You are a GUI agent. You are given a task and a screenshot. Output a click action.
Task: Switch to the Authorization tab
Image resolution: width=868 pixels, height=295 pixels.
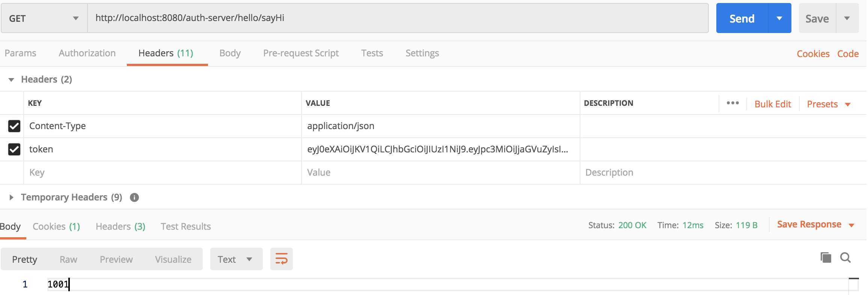coord(87,53)
